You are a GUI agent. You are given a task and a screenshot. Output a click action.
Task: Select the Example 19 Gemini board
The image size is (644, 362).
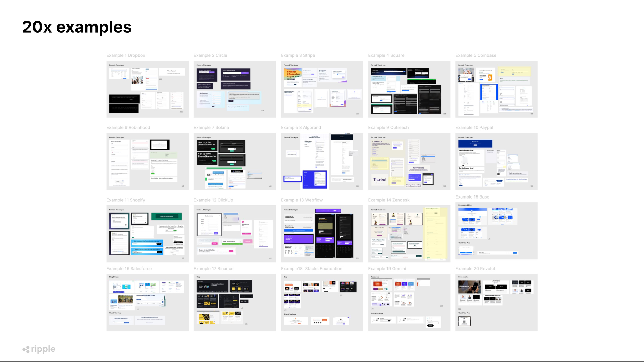(x=409, y=302)
